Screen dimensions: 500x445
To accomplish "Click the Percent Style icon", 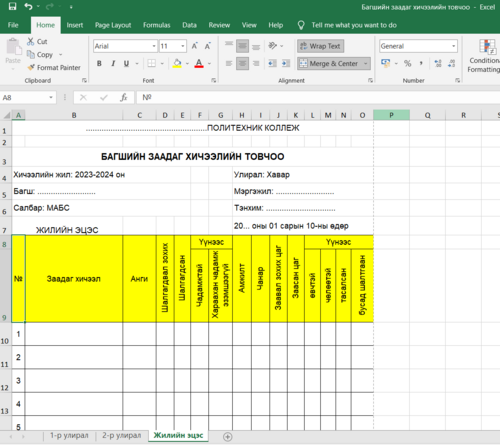I will point(407,63).
